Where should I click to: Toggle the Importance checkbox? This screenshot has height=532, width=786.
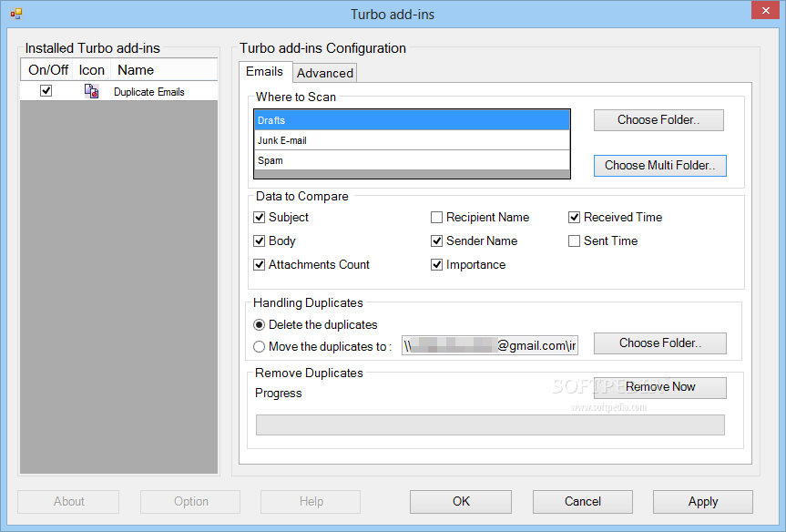point(436,264)
